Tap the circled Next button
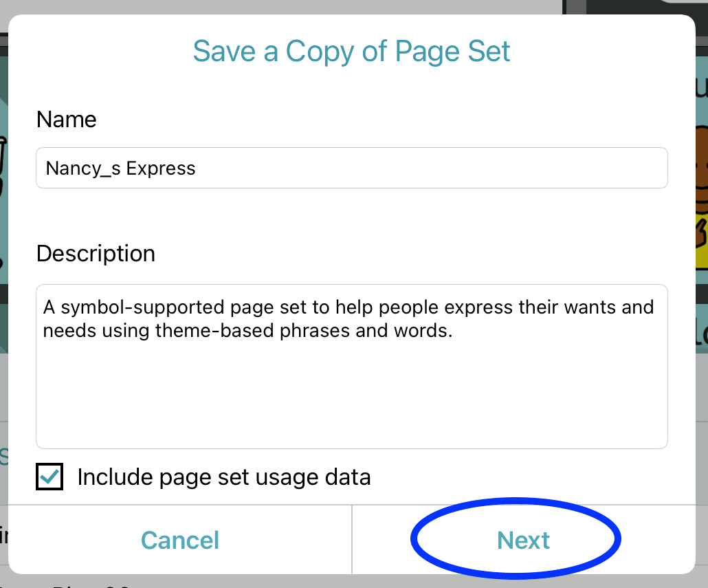This screenshot has width=708, height=588. click(522, 540)
